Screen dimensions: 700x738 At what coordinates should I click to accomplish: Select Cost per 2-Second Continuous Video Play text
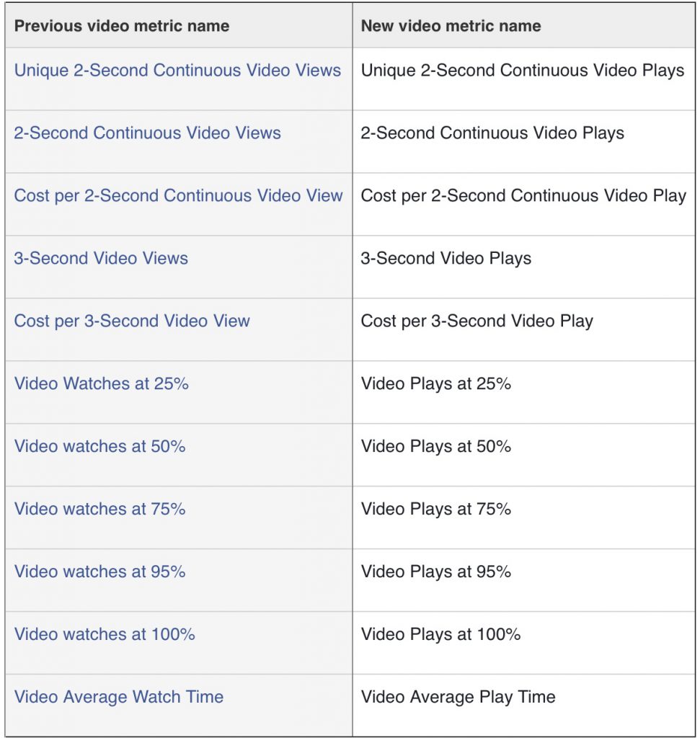523,196
